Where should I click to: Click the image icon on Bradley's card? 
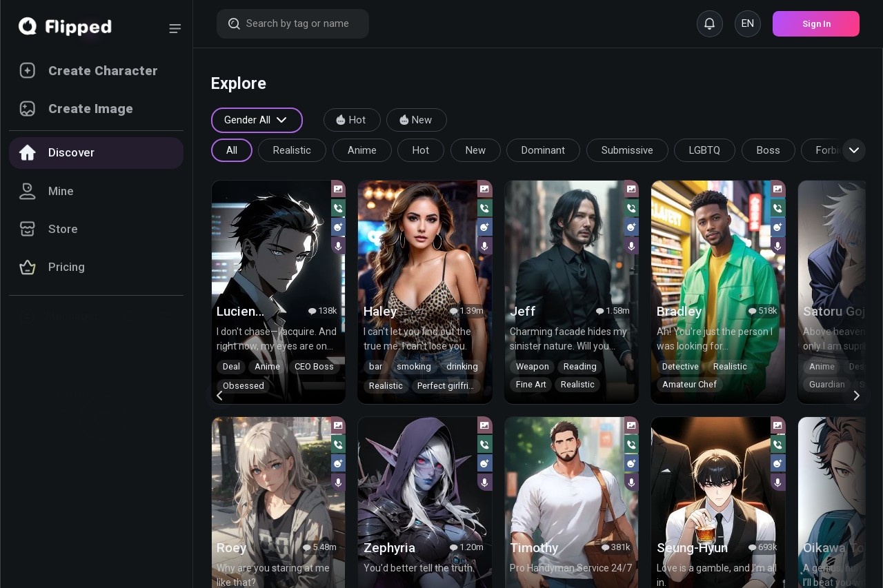point(778,189)
